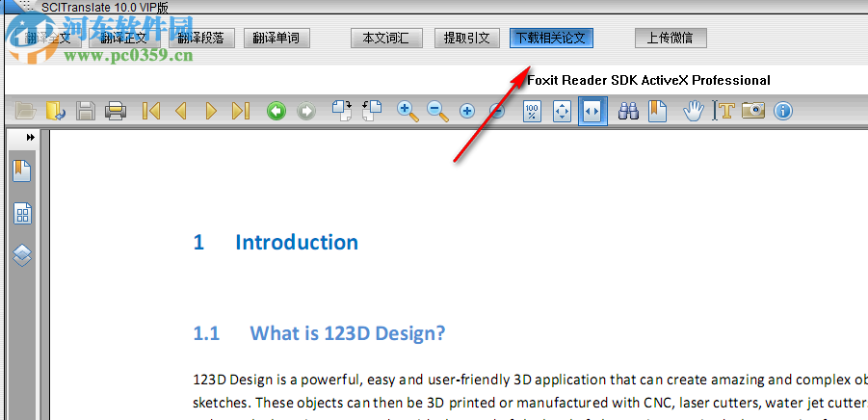
Task: Click the round minus zoom-out button
Action: [497, 111]
